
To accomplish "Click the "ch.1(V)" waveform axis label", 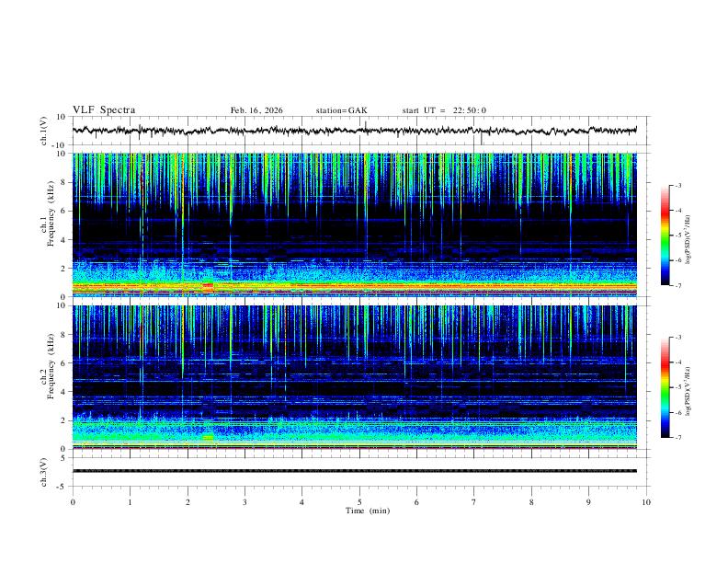I will [x=44, y=131].
